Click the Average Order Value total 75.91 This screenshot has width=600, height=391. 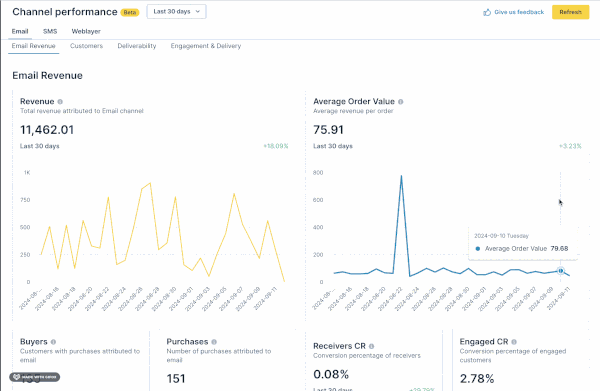pyautogui.click(x=328, y=130)
